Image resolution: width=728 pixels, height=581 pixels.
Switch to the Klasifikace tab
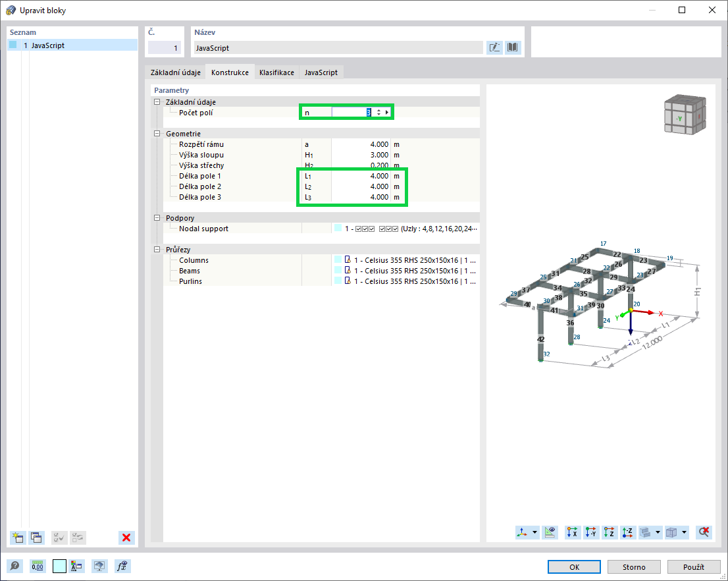point(276,72)
